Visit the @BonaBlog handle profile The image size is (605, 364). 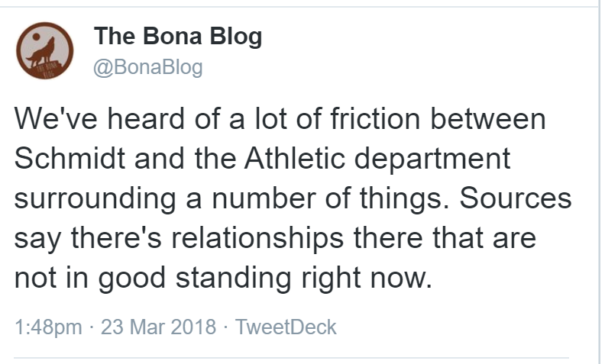147,67
